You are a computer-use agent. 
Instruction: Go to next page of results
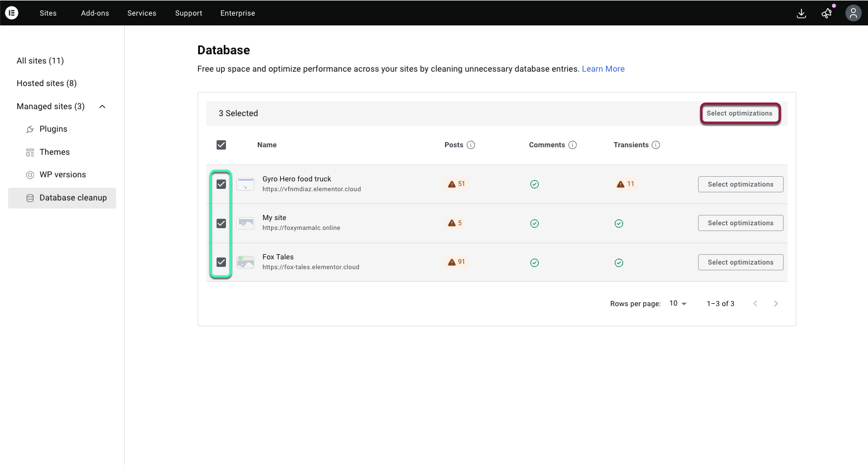click(776, 304)
